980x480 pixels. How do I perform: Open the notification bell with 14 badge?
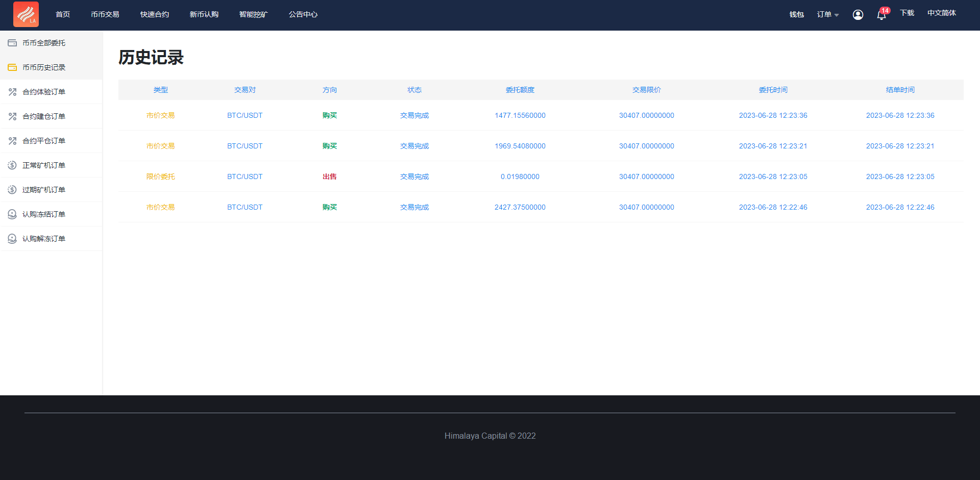[881, 15]
